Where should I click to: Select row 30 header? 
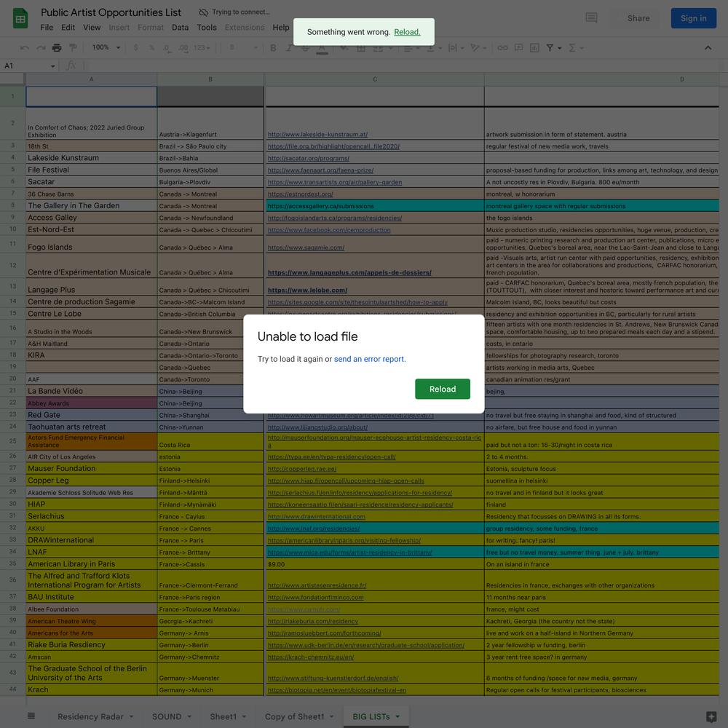click(x=12, y=504)
